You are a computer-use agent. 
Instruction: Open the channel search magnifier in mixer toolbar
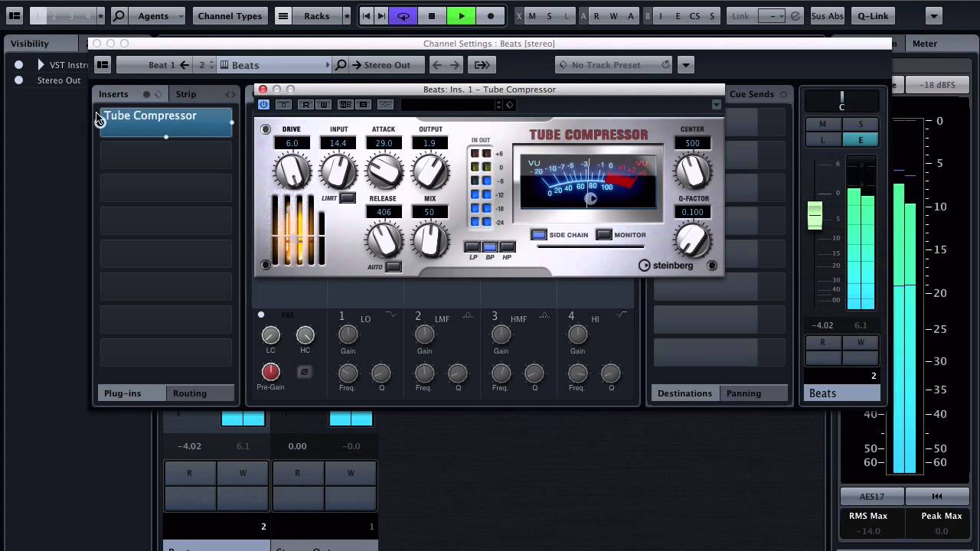pos(119,15)
